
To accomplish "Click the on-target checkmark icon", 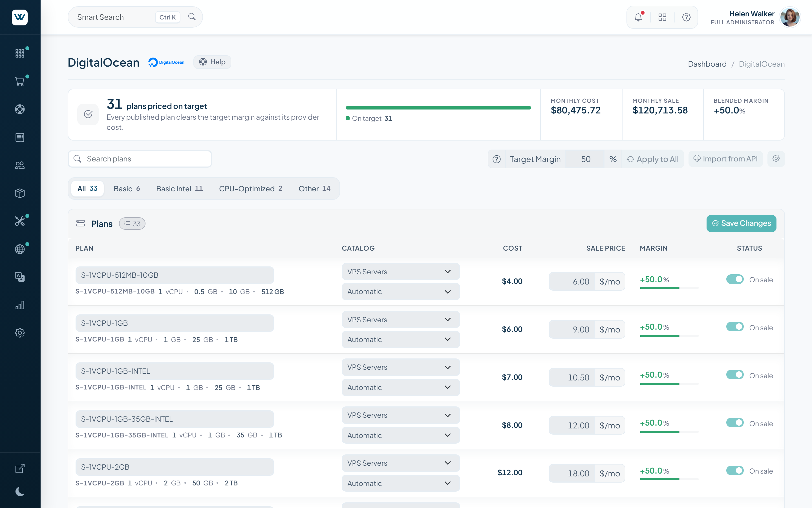I will click(88, 114).
